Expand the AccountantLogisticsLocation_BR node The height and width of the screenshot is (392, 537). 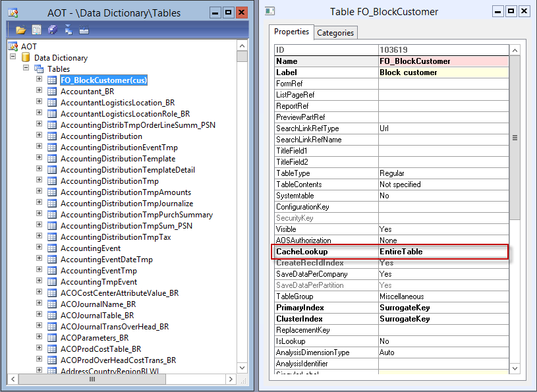[x=39, y=101]
